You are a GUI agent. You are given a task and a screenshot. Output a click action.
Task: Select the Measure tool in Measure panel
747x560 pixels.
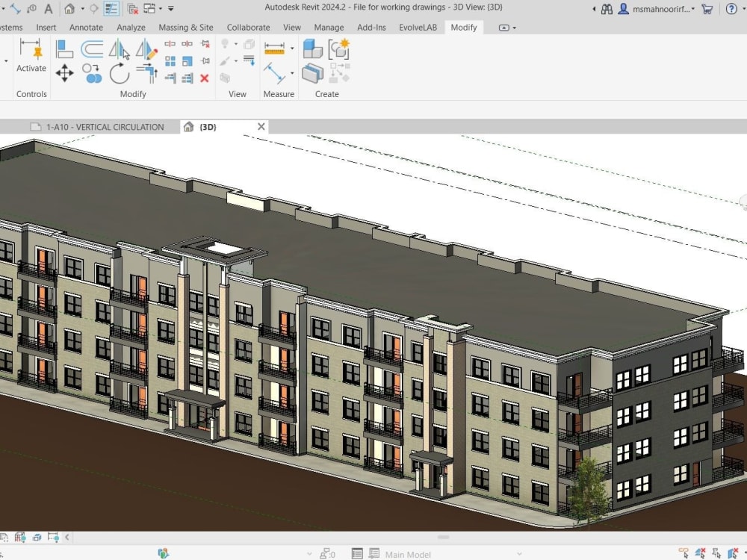click(276, 48)
